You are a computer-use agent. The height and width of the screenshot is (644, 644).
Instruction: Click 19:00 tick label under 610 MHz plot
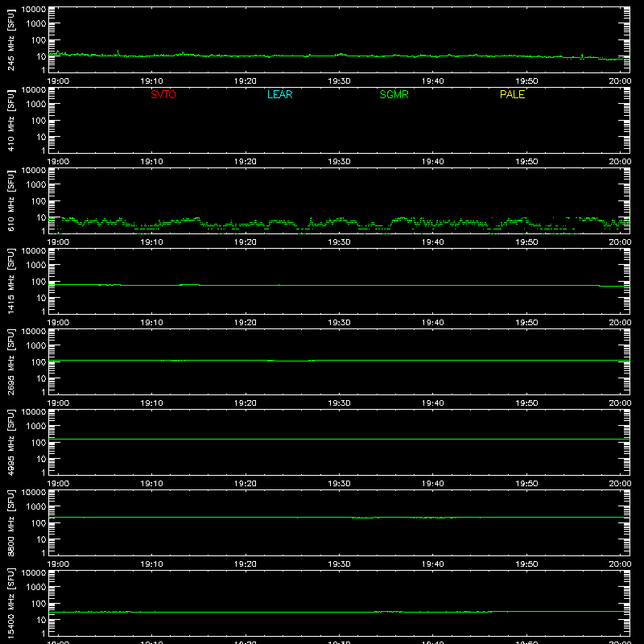tap(58, 242)
